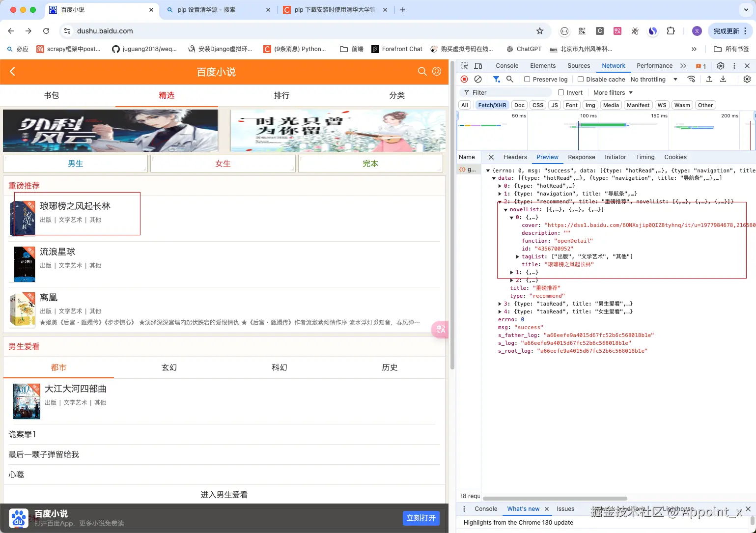The image size is (756, 533).
Task: Click the 男生 category button
Action: pos(75,164)
